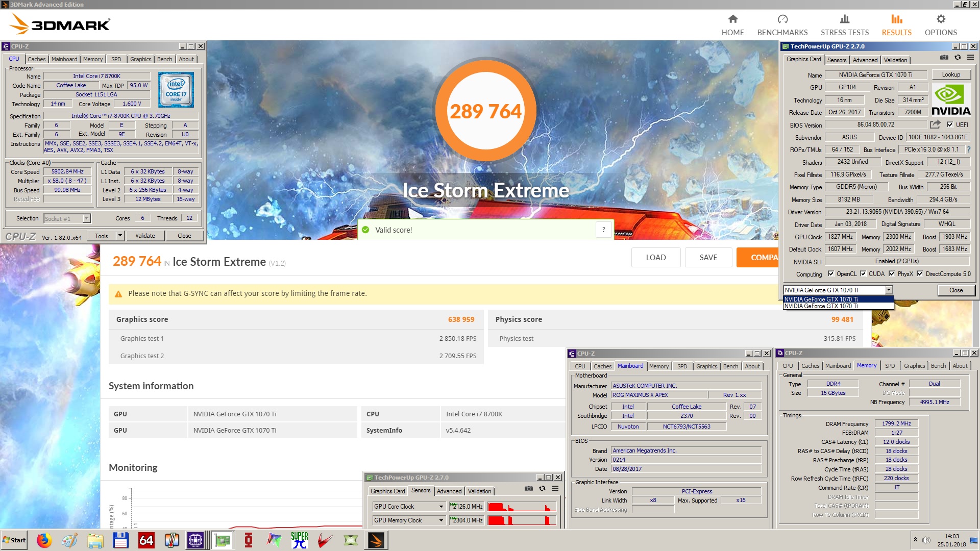The width and height of the screenshot is (980, 551).
Task: Click the 289 764 score circle
Action: [485, 111]
